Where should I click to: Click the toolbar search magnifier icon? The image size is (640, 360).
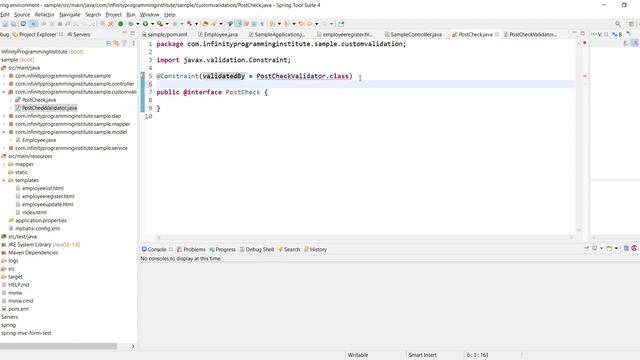coord(618,24)
